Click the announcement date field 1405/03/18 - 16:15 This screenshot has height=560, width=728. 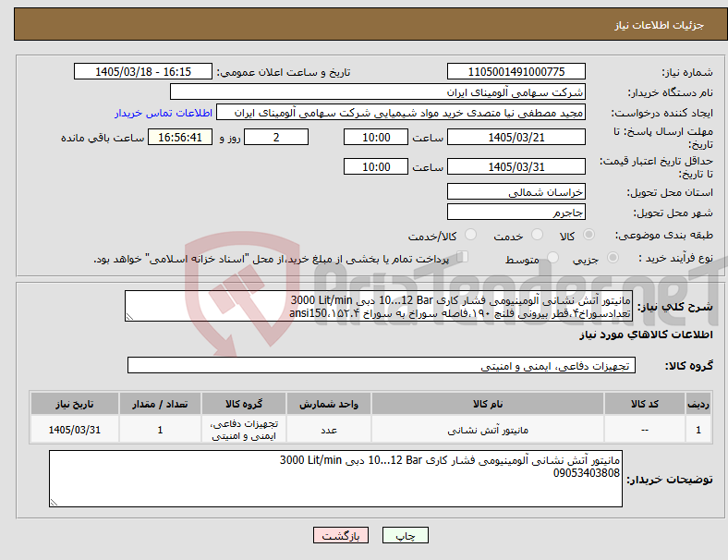click(143, 71)
